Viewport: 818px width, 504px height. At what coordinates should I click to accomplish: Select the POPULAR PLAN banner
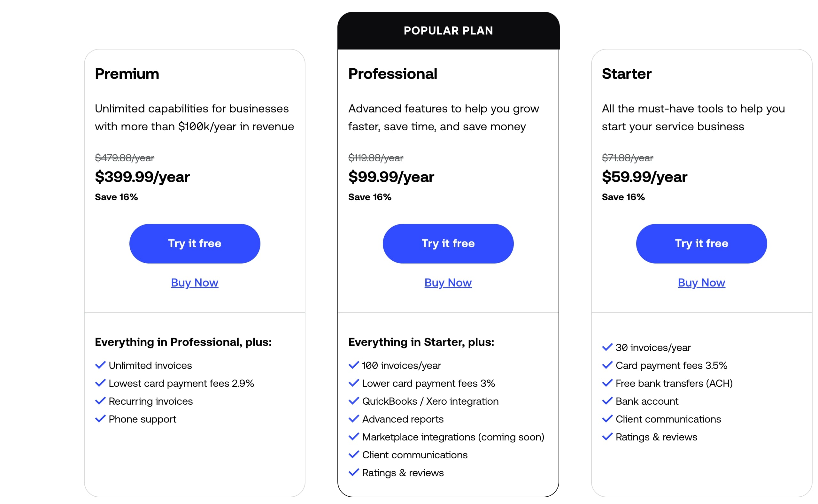coord(448,31)
